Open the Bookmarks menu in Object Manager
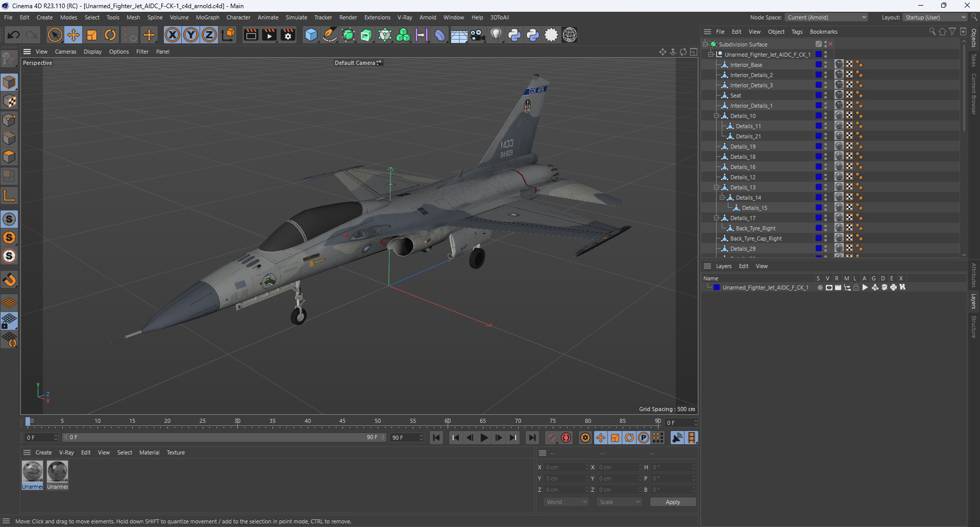 pos(823,32)
